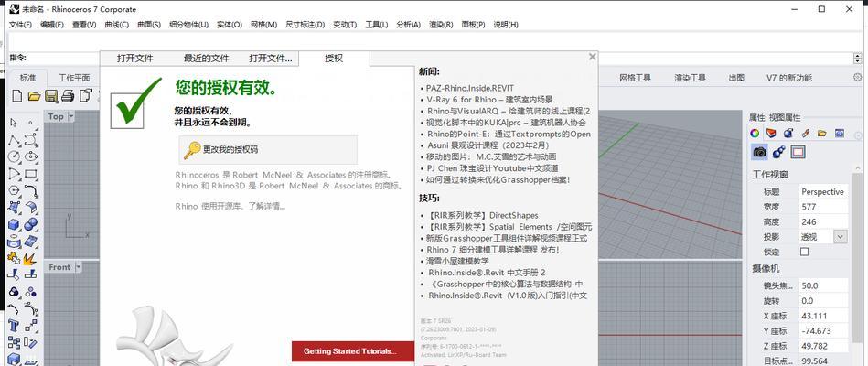Switch to the 网格工具 toolbar tab
The height and width of the screenshot is (366, 868).
point(635,78)
